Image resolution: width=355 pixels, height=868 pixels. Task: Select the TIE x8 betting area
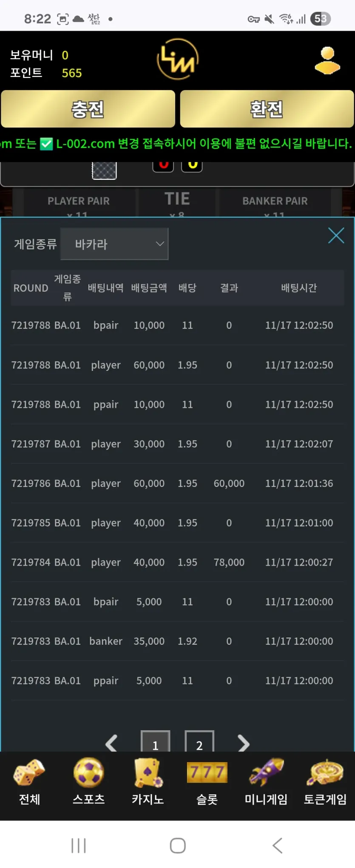pos(177,203)
